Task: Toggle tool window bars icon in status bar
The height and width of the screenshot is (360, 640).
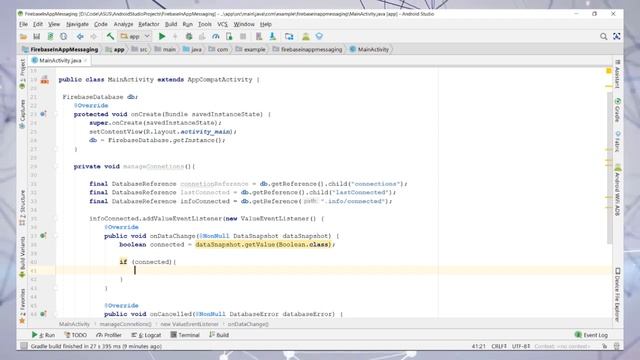Action: click(x=24, y=346)
